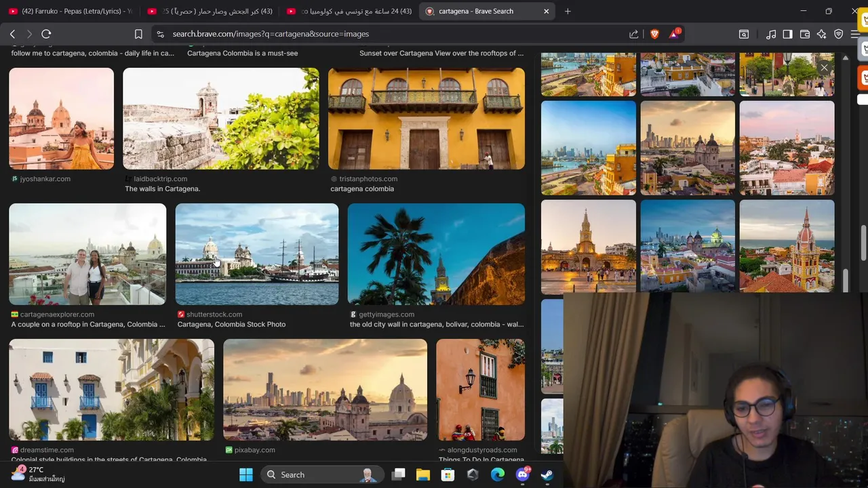Open the Brave Wallet icon
This screenshot has height=488, width=868.
805,34
